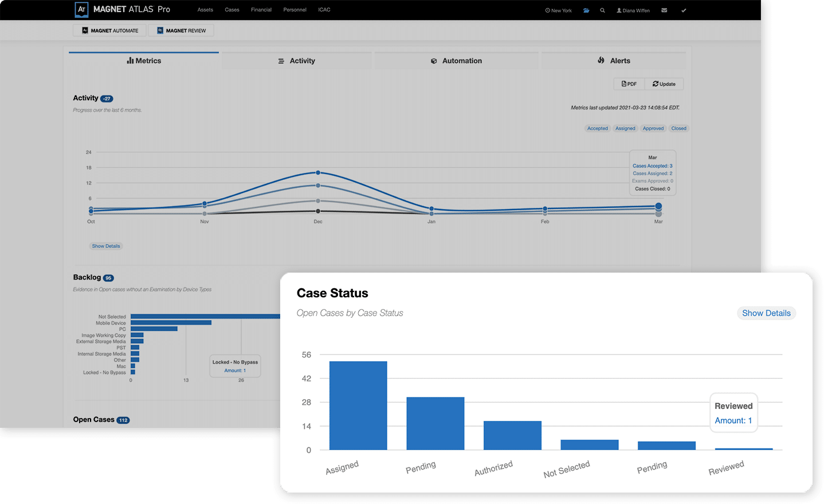Open search with the magnifier icon
Screen dimensions: 824x504
(602, 10)
